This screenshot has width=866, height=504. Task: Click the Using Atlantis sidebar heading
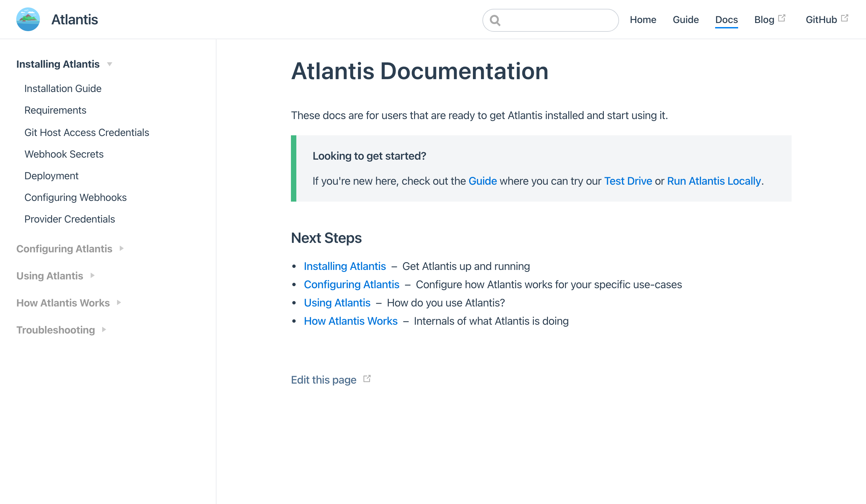point(50,276)
